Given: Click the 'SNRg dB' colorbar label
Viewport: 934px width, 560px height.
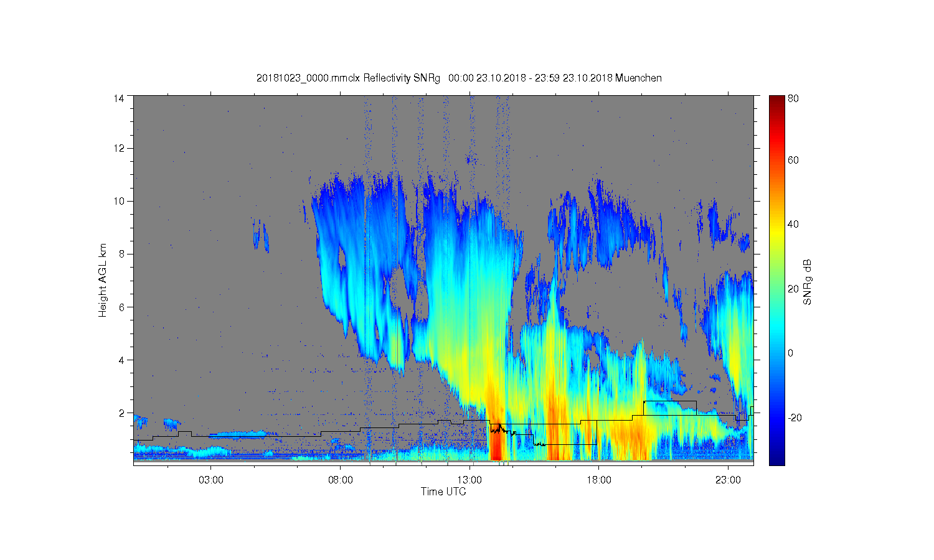Looking at the screenshot, I should 808,282.
